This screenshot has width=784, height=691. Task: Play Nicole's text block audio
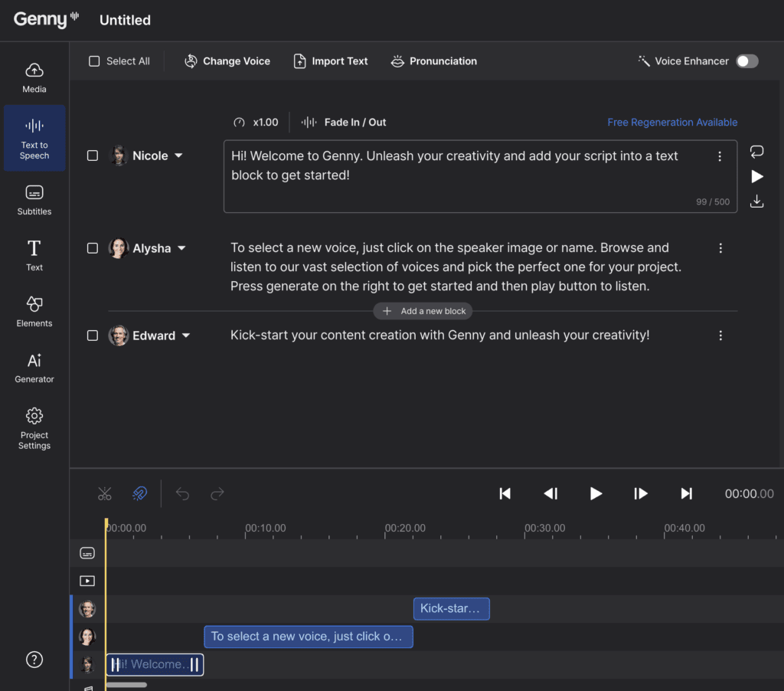click(x=757, y=177)
